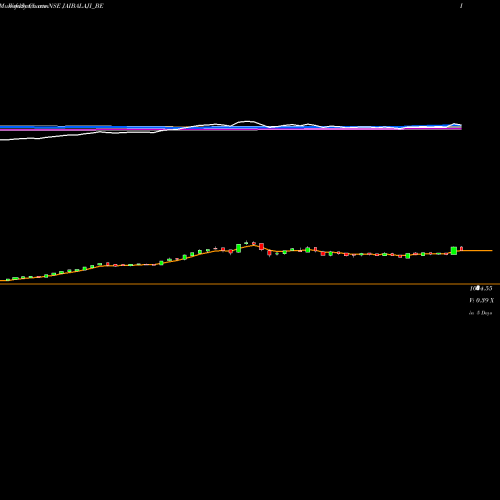Click the big green candle at the far right

tap(454, 251)
